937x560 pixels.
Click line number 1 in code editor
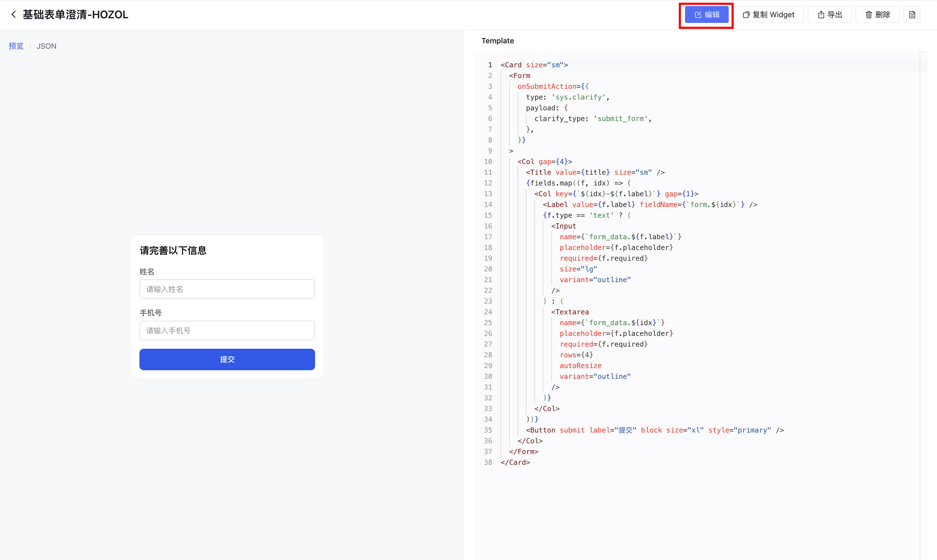(x=490, y=65)
